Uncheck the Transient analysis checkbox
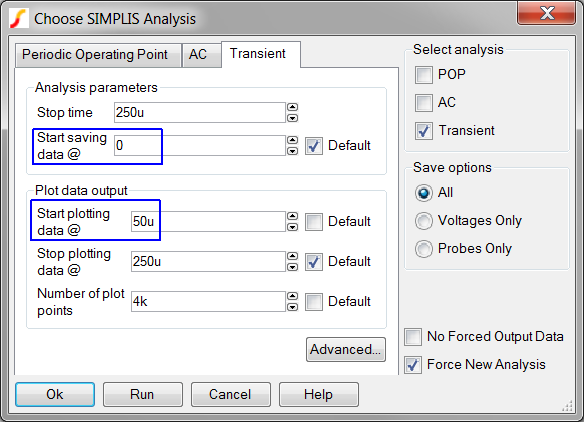This screenshot has height=422, width=584. 424,131
